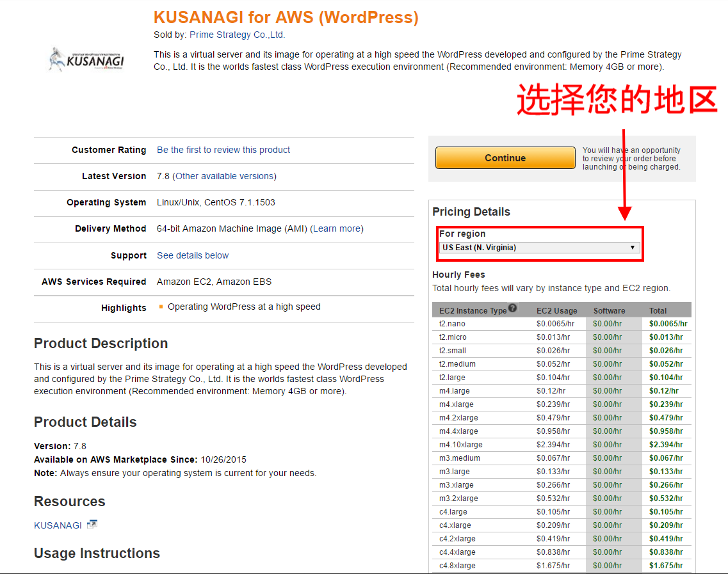
Task: Open the KUSANAGI resources link
Action: (58, 525)
